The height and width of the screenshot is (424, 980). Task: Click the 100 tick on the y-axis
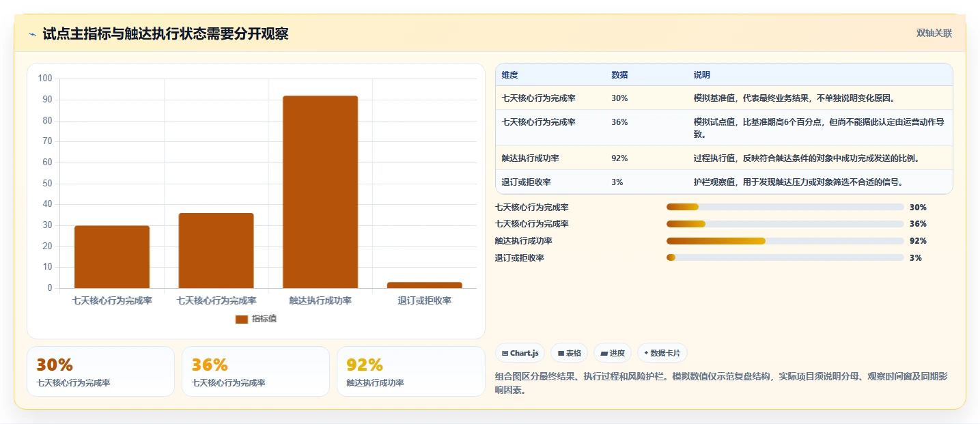(45, 79)
